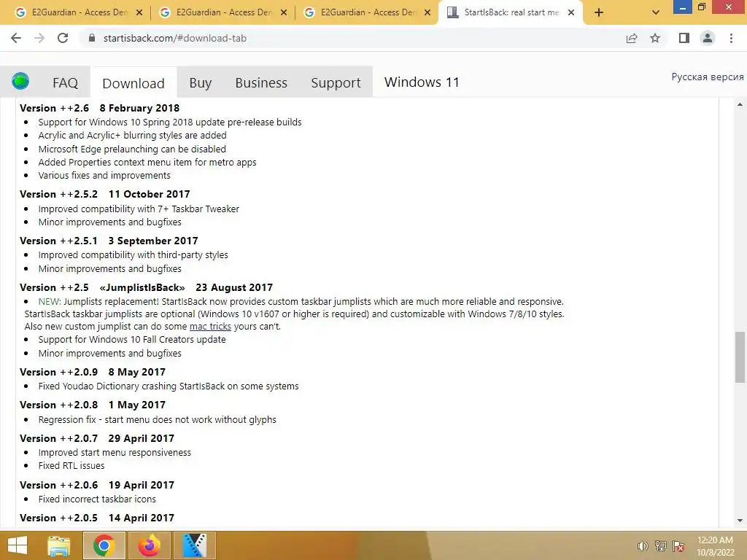Click 'Fixed incorrect taskbar icons' item
747x560 pixels.
[x=97, y=499]
